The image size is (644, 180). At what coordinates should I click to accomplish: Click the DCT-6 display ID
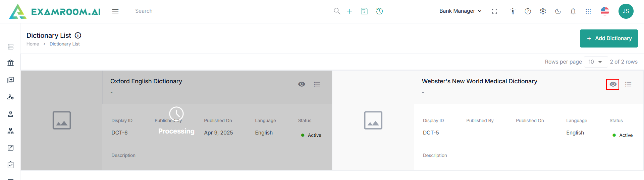click(x=119, y=133)
